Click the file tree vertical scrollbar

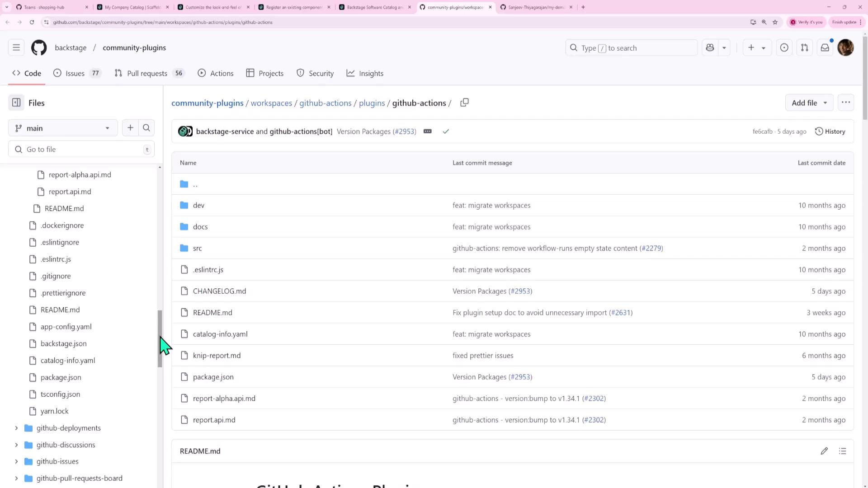pyautogui.click(x=160, y=338)
